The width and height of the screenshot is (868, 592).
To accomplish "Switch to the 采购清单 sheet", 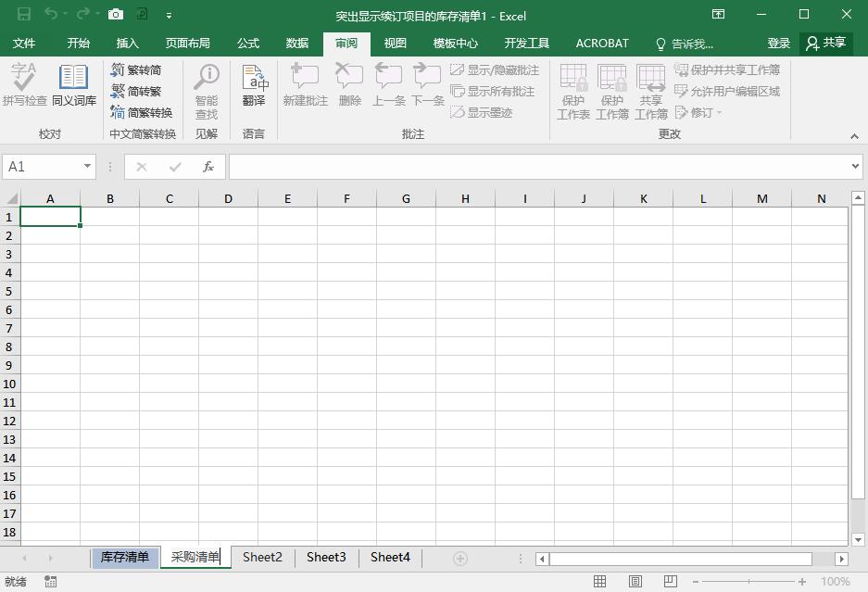I will click(x=195, y=557).
